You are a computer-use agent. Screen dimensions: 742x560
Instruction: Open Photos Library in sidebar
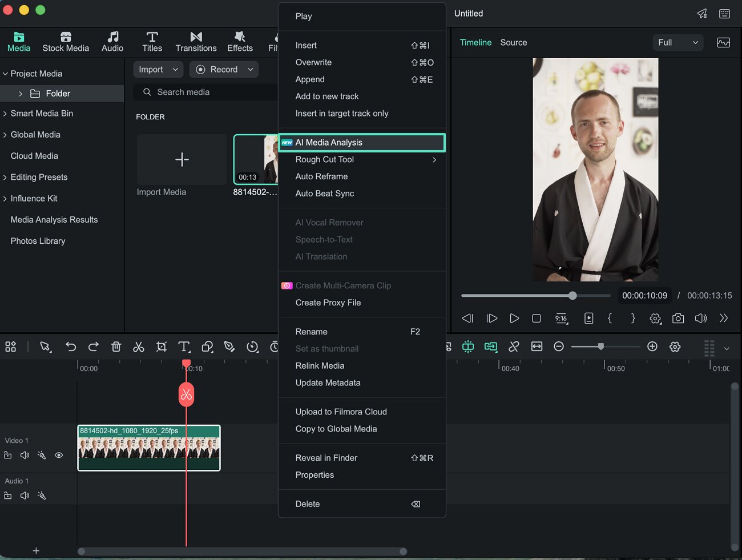click(x=38, y=241)
